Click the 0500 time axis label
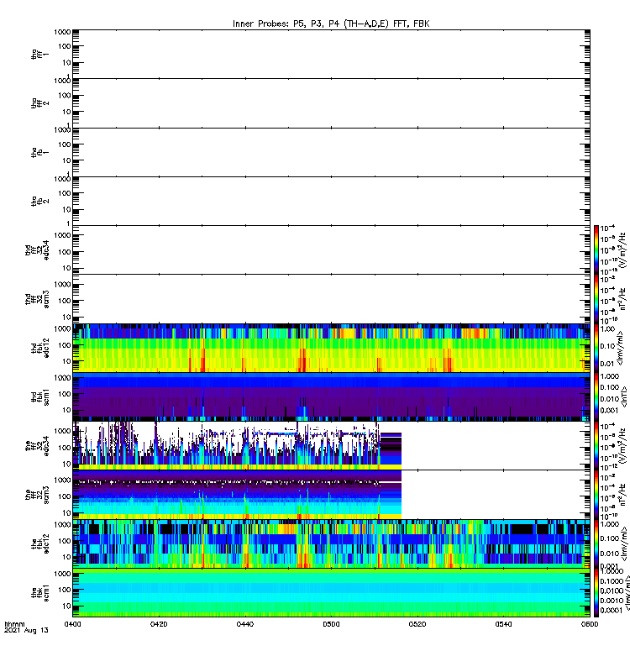Screen dimensions: 630x672 [331, 624]
